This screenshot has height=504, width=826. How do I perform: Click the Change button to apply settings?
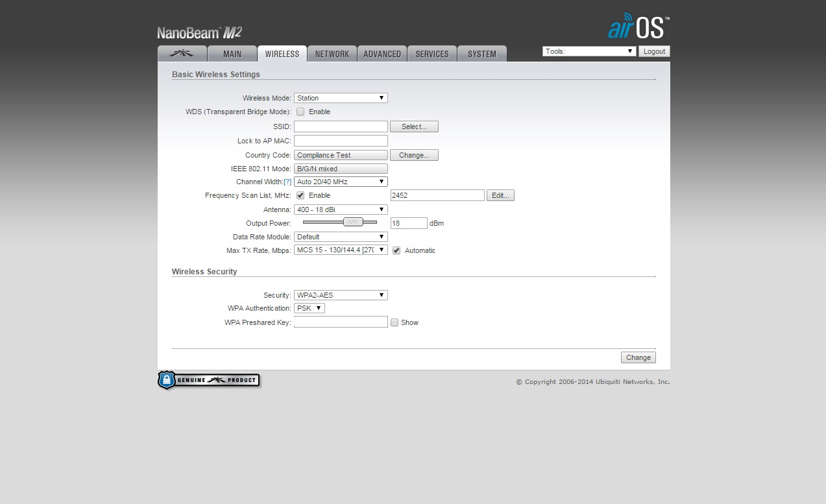coord(638,357)
